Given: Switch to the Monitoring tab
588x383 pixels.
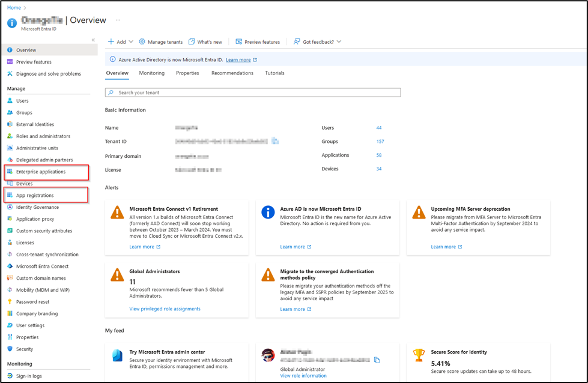Looking at the screenshot, I should pos(151,73).
